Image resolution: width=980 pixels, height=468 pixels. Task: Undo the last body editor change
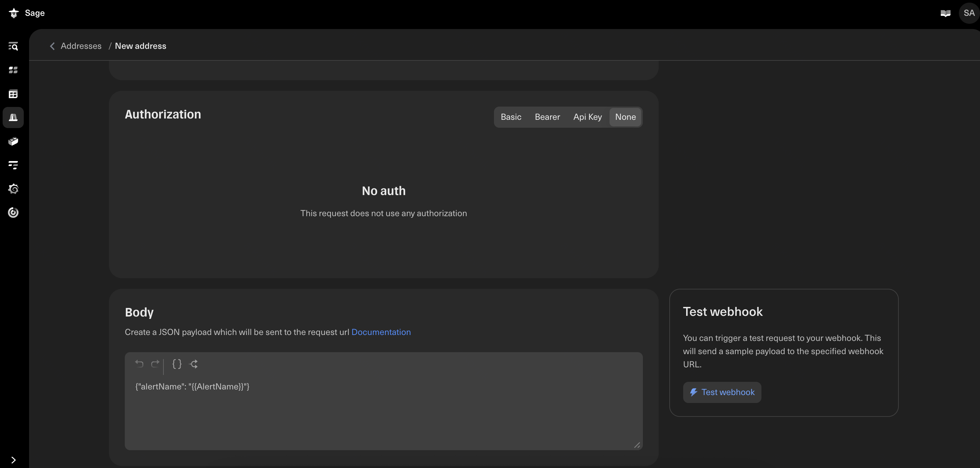pos(139,364)
